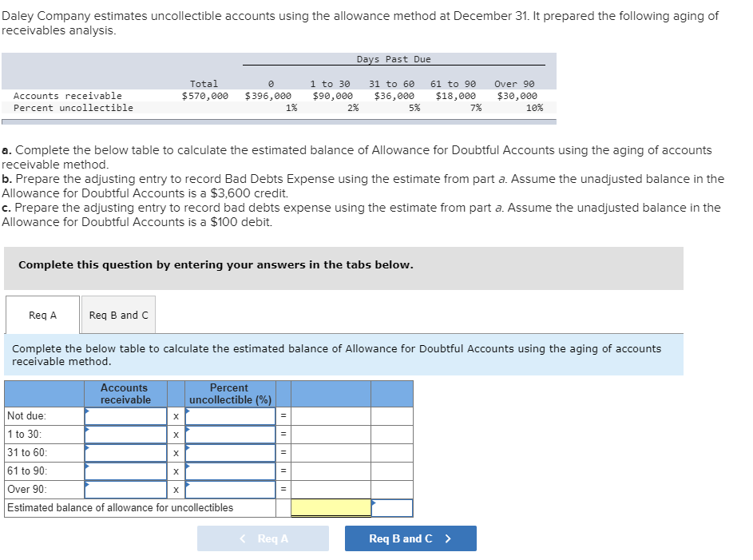
Task: Select Over 90 percent uncollectible input
Action: (231, 490)
